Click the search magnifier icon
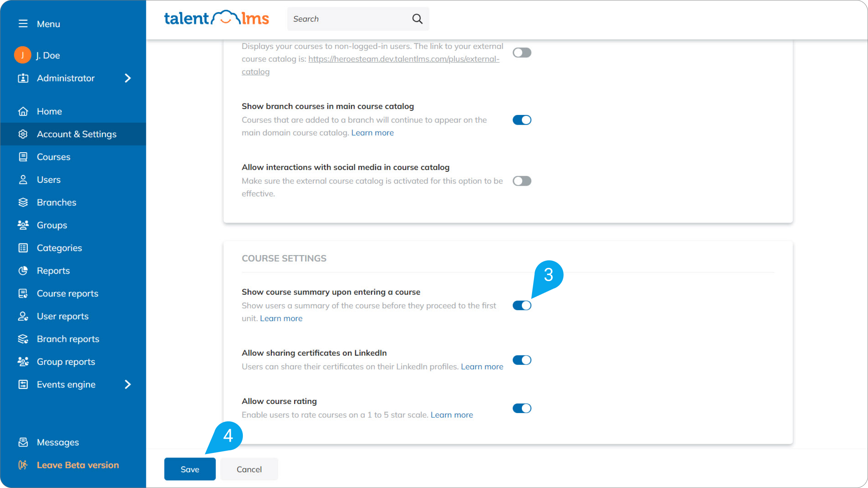The image size is (868, 488). [417, 18]
